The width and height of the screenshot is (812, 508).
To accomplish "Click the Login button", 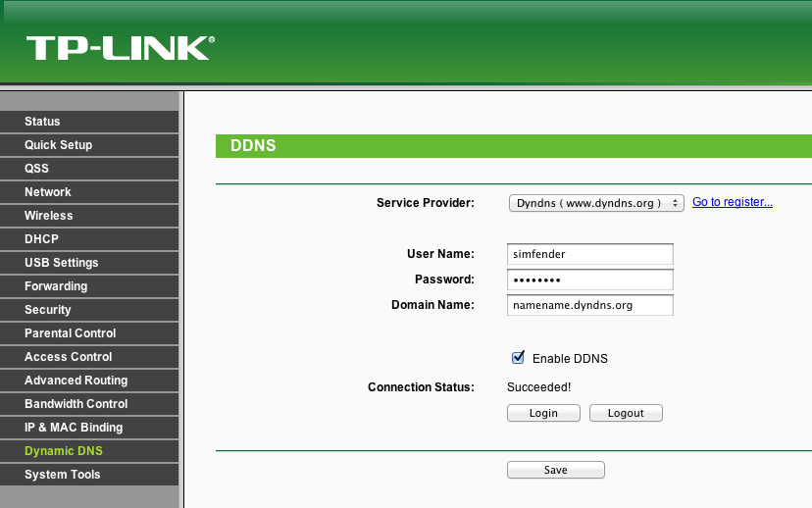I will pos(543,413).
